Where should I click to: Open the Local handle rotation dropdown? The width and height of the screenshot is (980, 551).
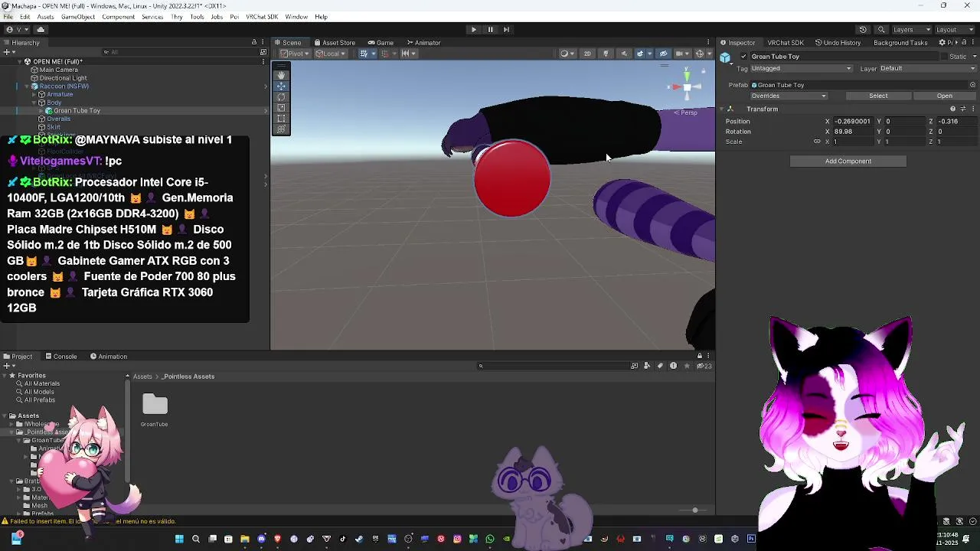329,54
